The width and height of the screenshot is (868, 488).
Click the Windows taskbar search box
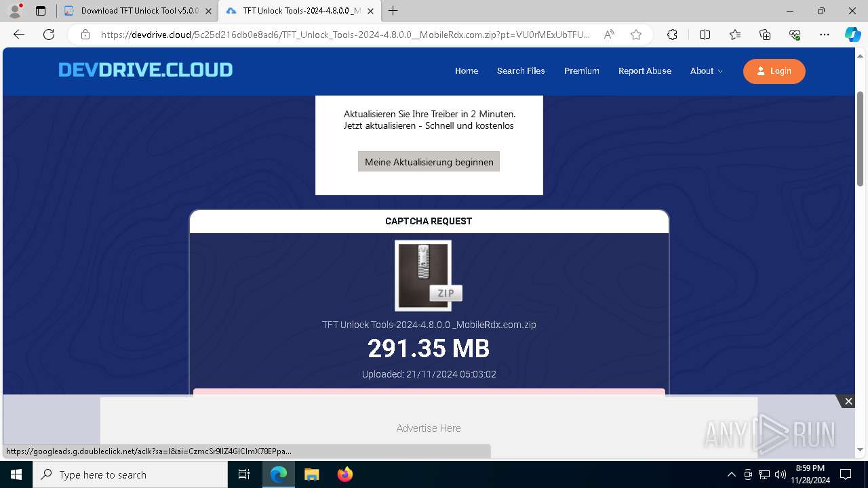(130, 474)
